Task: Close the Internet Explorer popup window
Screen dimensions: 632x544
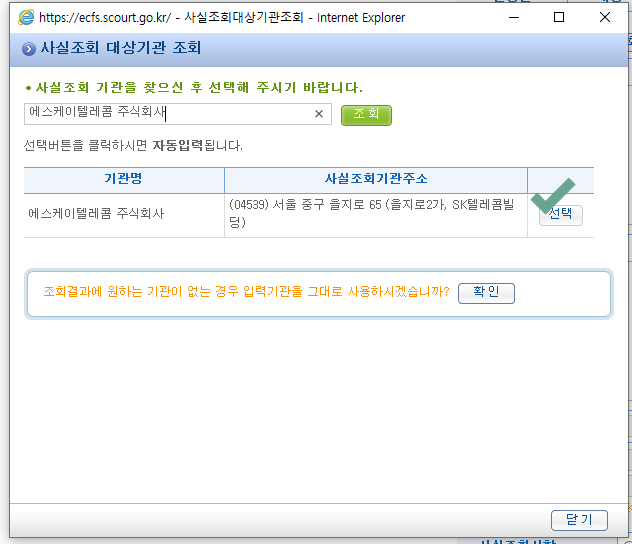Action: 605,17
